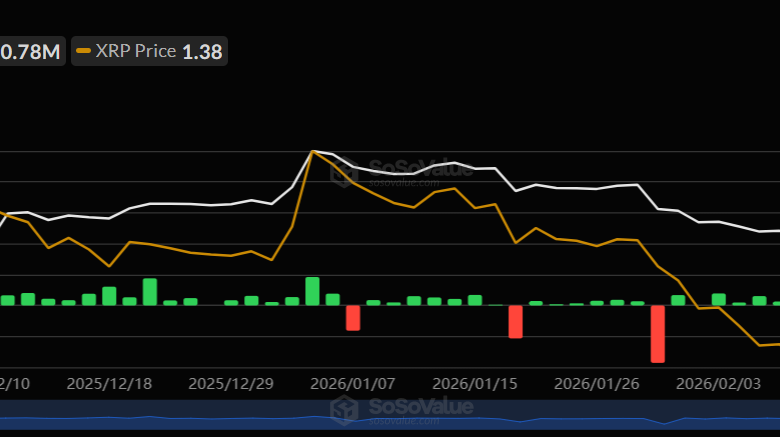Click the 2025/12/29 date axis label
Viewport: 780px width, 437px height.
click(x=231, y=383)
